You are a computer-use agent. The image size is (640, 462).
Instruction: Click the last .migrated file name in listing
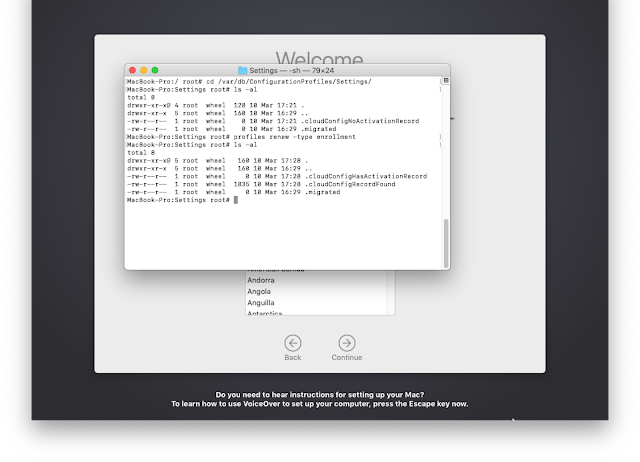click(322, 192)
